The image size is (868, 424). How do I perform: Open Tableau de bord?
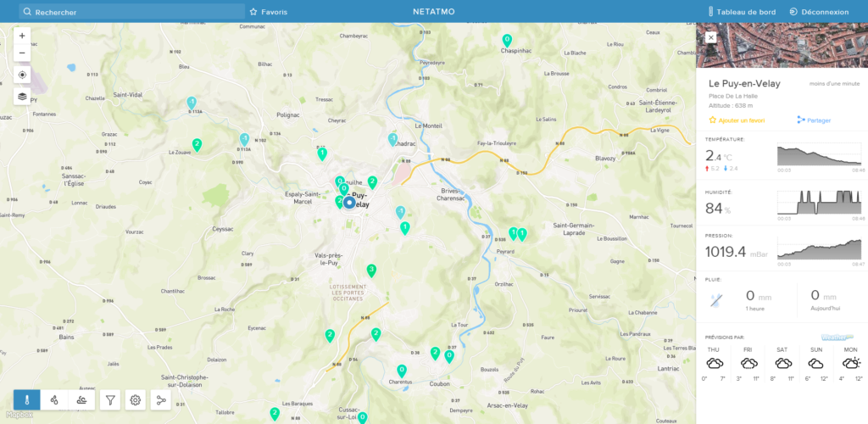point(742,12)
